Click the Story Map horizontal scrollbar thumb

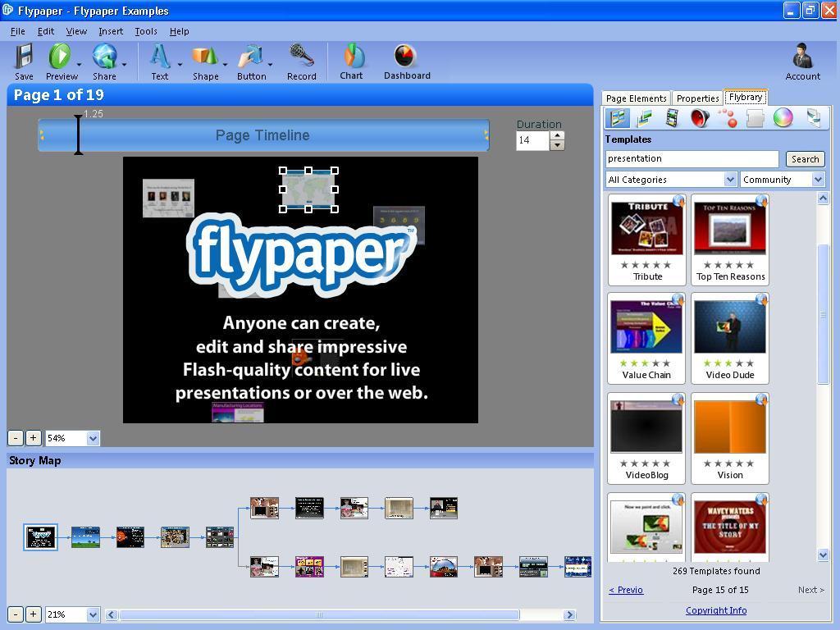pyautogui.click(x=319, y=614)
